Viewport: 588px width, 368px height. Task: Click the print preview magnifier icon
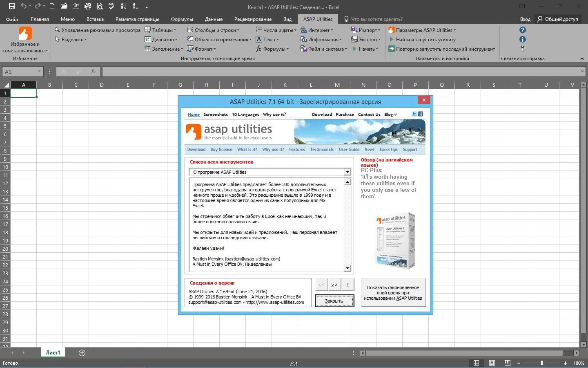tap(100, 6)
